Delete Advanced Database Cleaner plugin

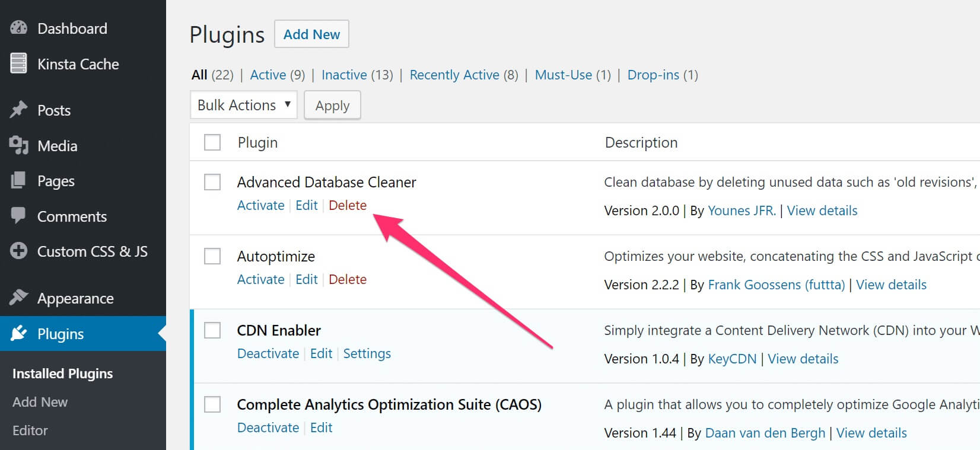[x=348, y=205]
